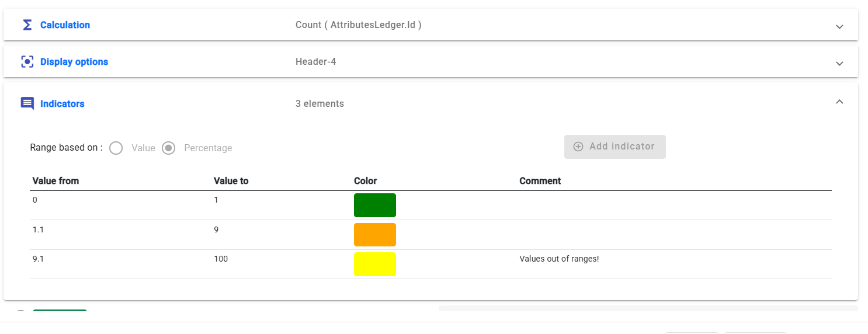Collapse the Indicators panel chevron
868x334 pixels.
(x=839, y=102)
